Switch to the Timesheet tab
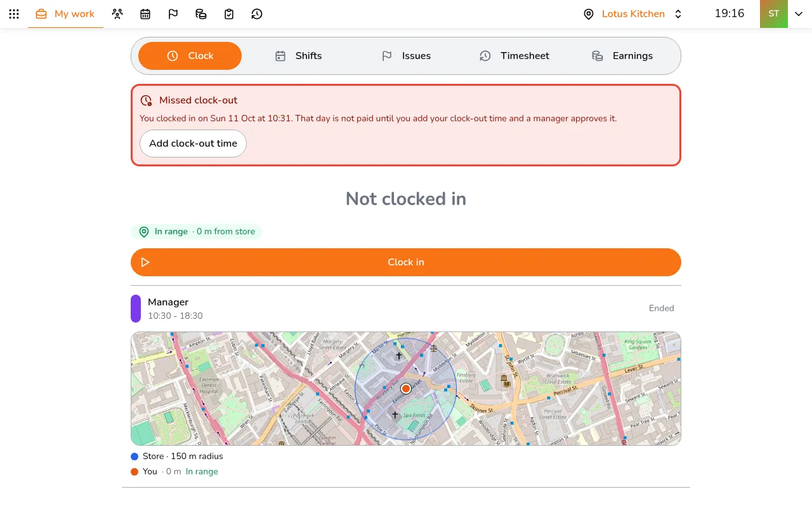 click(x=514, y=56)
